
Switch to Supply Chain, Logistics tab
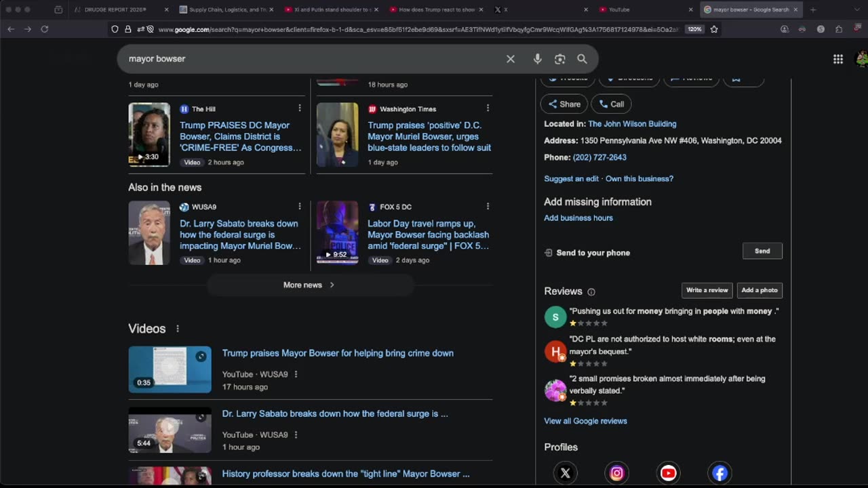(226, 9)
